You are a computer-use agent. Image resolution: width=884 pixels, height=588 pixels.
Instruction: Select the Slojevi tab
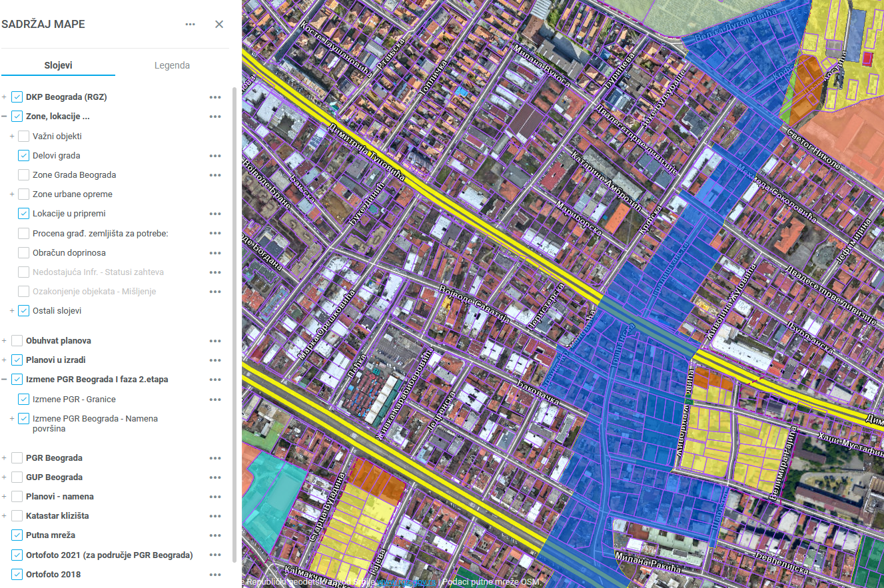58,65
